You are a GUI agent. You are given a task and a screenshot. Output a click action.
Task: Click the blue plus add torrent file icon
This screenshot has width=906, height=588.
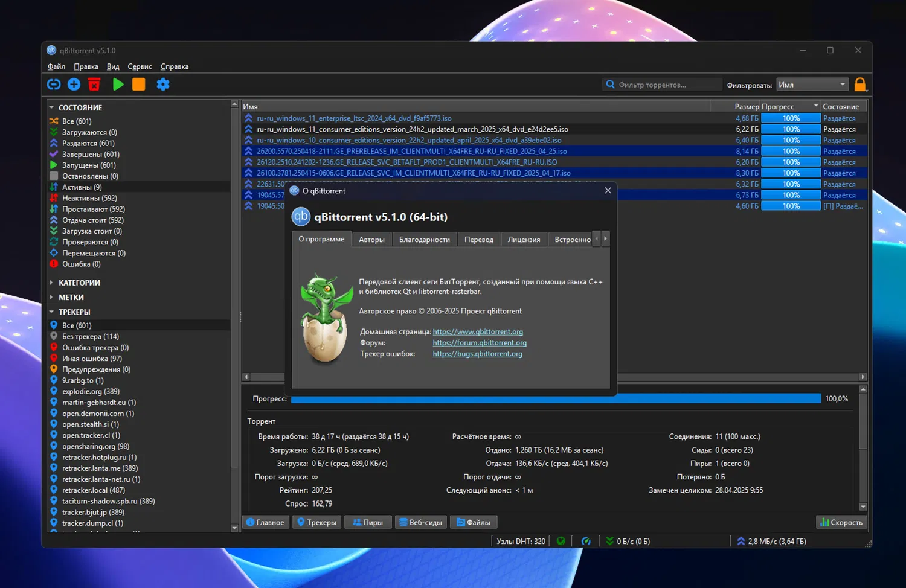click(x=74, y=85)
